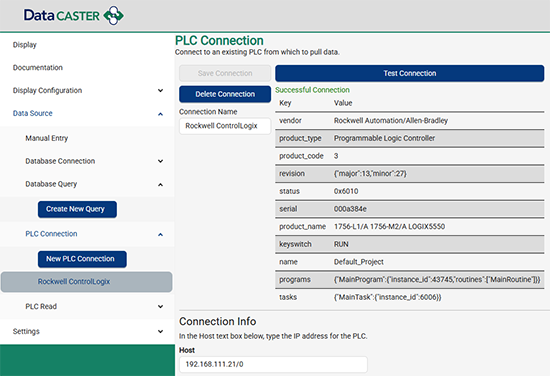Select keyswitch value RUN
The width and height of the screenshot is (550, 376).
(x=341, y=244)
